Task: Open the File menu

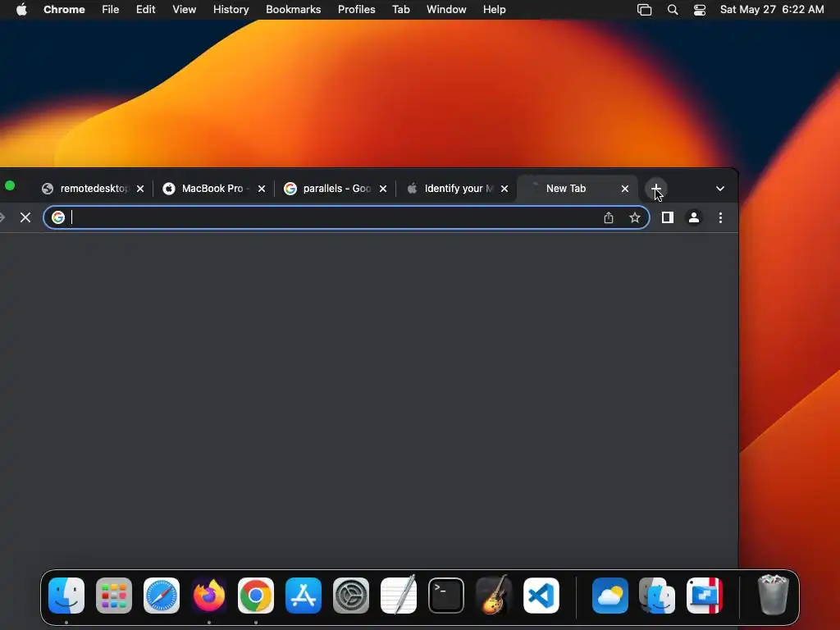Action: tap(111, 10)
